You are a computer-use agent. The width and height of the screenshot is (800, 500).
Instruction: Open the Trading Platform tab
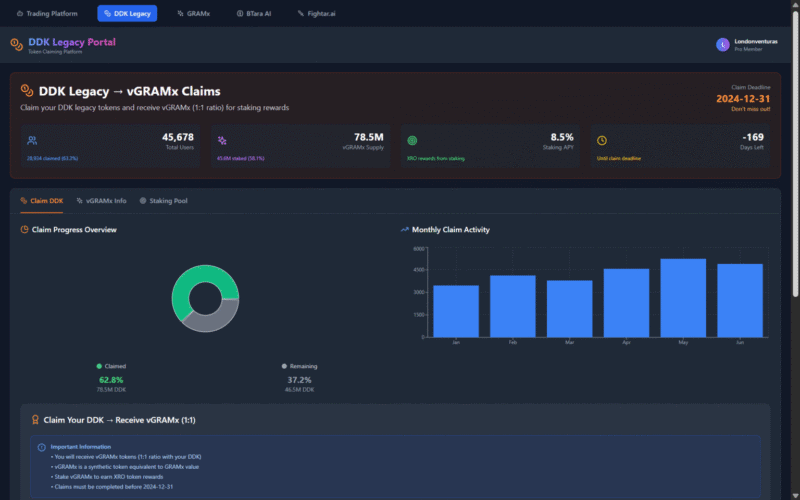tap(47, 14)
